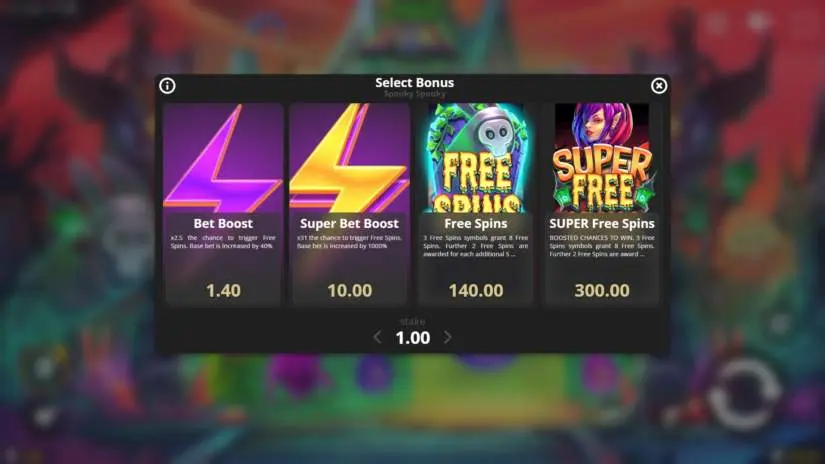The height and width of the screenshot is (464, 825).
Task: Close the Select Bonus dialog
Action: pos(659,86)
